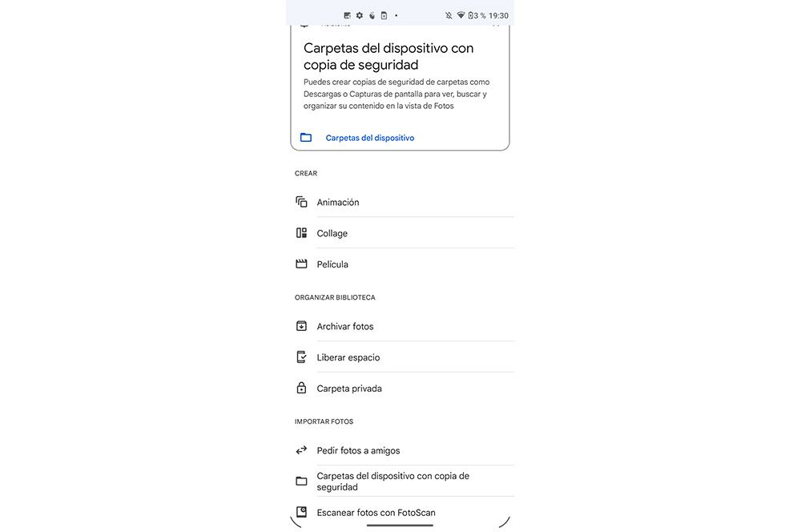Follow the blue Carpetas del dispositivo link

click(x=370, y=138)
